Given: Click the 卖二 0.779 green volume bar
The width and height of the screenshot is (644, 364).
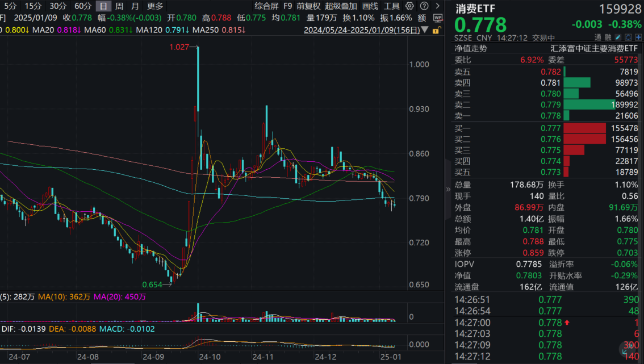Looking at the screenshot, I should tap(589, 104).
